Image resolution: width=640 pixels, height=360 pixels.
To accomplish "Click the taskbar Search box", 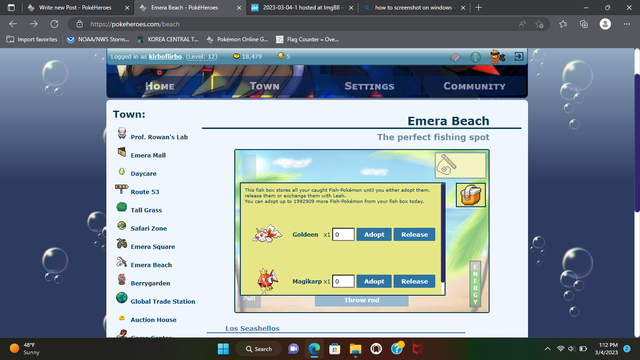I will (x=259, y=349).
